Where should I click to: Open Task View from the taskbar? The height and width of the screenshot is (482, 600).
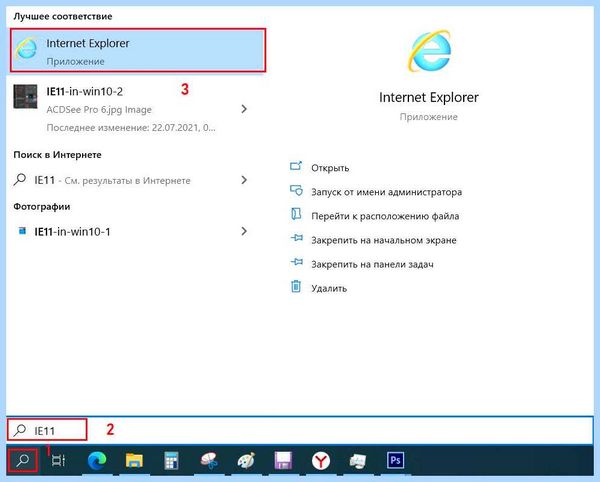click(x=58, y=460)
